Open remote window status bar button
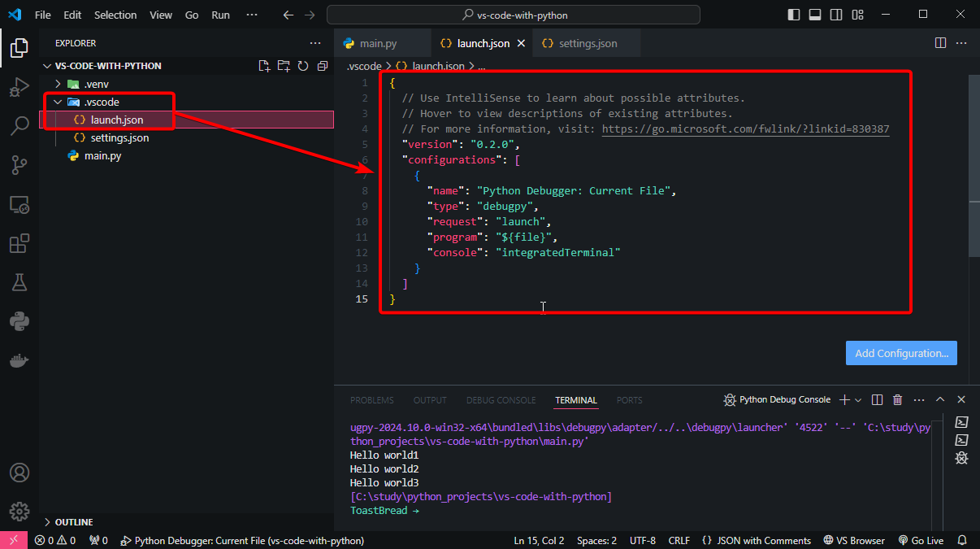Screen dimensions: 980x549 [x=13, y=540]
